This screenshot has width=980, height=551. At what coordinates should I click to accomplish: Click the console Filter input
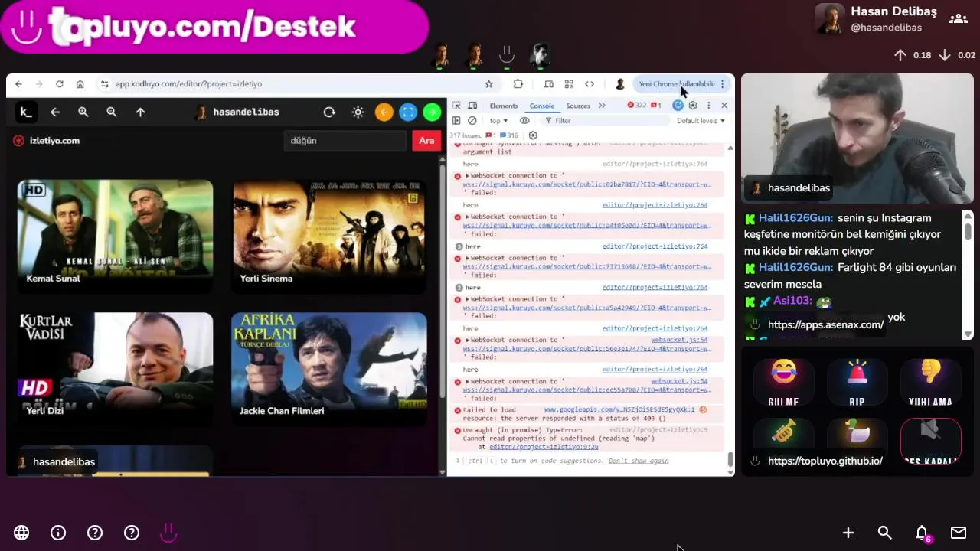604,121
